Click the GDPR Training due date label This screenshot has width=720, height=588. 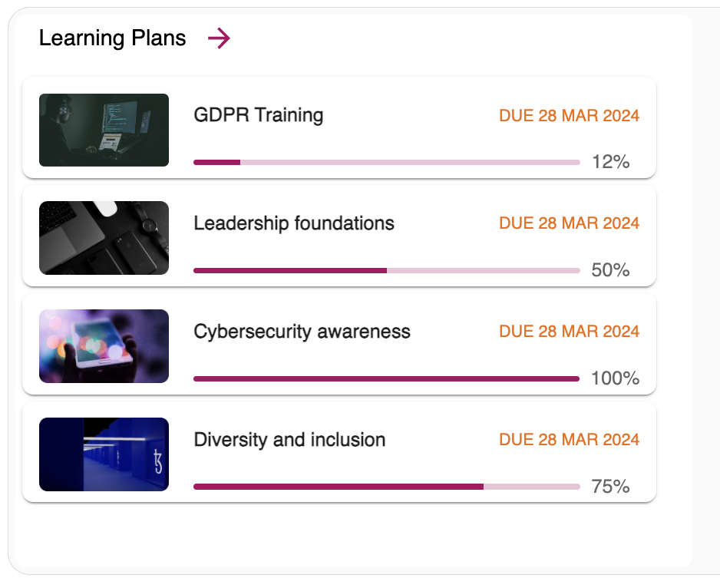pyautogui.click(x=569, y=116)
